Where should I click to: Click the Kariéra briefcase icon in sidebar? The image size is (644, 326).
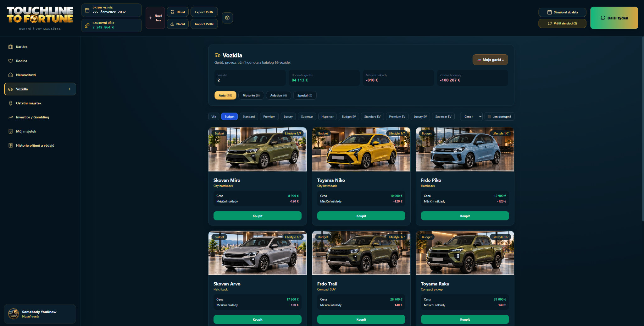click(x=10, y=47)
